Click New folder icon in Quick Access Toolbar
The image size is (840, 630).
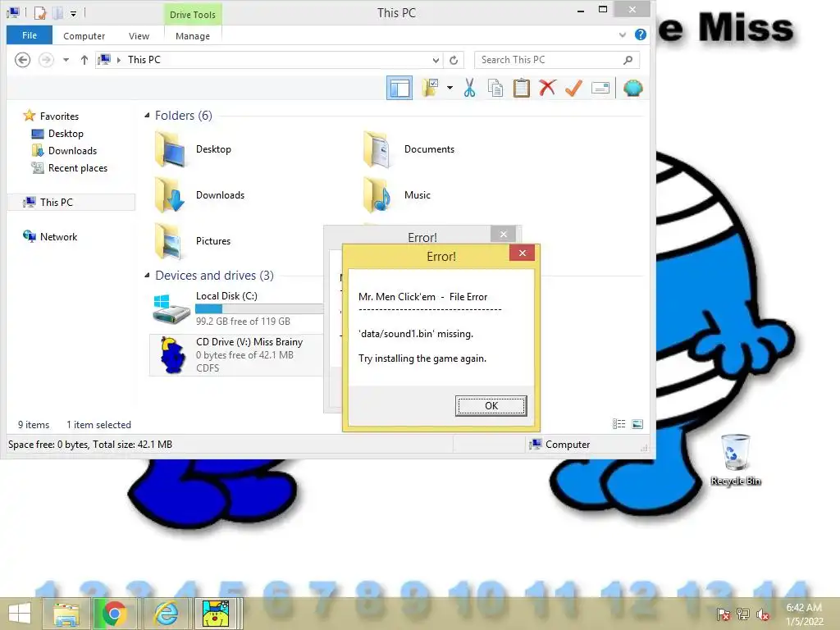tap(58, 12)
